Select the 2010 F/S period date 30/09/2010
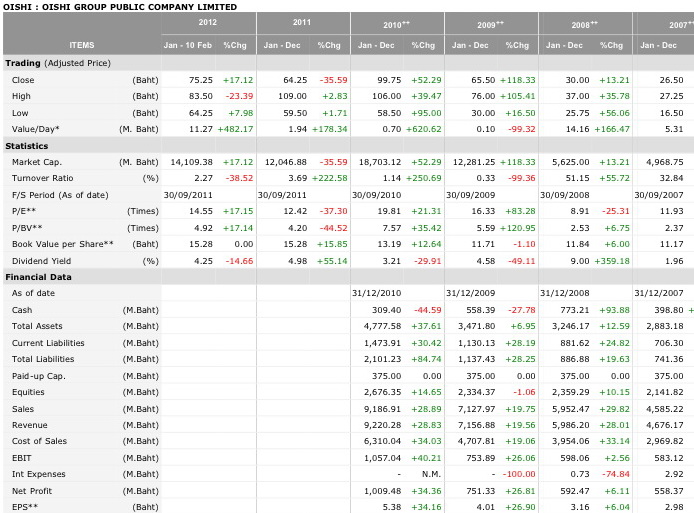The width and height of the screenshot is (694, 513). [x=377, y=195]
